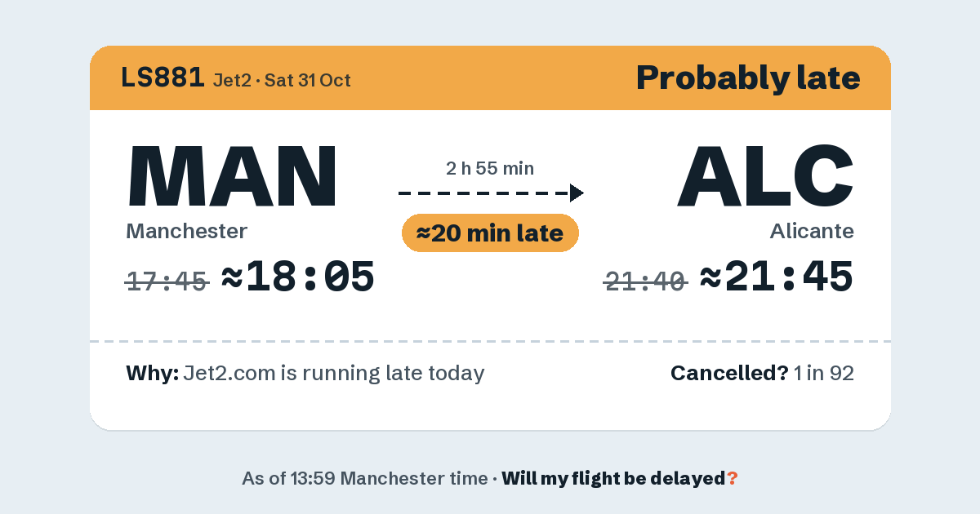Click the Cancelled? 1 in 92 stat
980x514 pixels.
pos(763,373)
